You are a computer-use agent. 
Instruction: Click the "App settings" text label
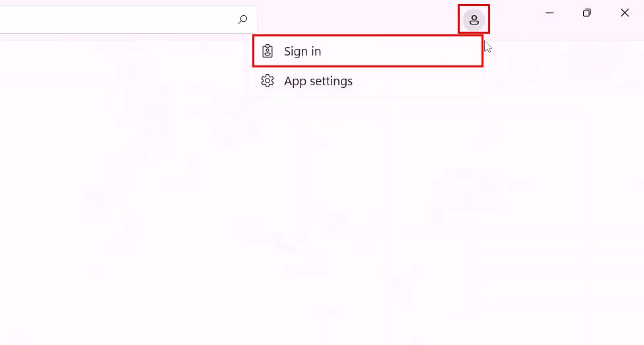tap(318, 81)
